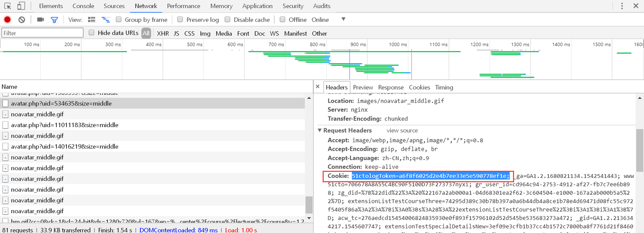The width and height of the screenshot is (644, 233).
Task: Open the Elements panel tab
Action: (x=51, y=6)
